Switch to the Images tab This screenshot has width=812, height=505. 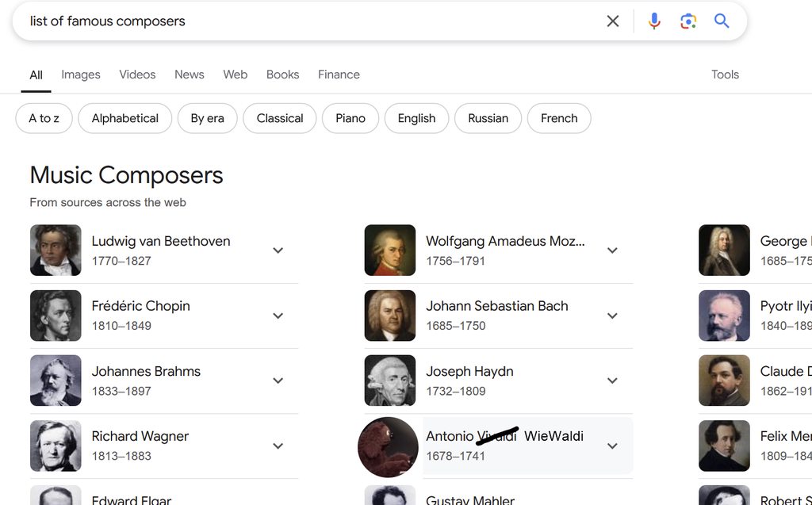pyautogui.click(x=81, y=75)
